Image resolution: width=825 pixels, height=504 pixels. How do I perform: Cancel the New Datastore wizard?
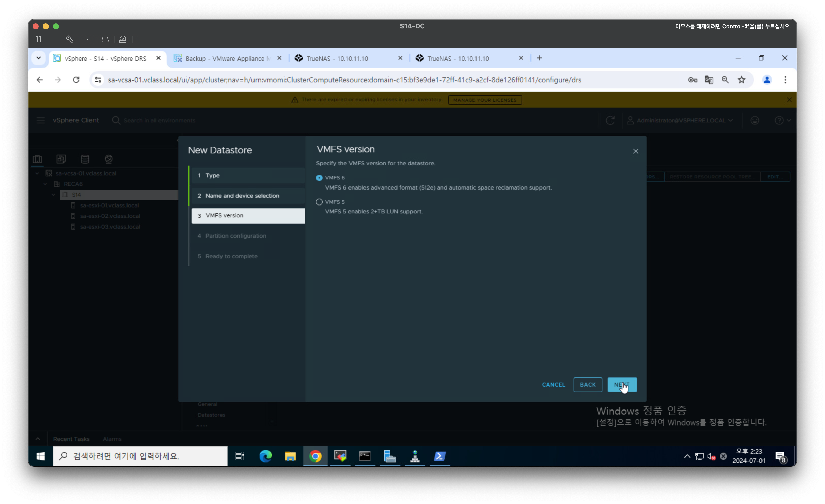point(553,384)
